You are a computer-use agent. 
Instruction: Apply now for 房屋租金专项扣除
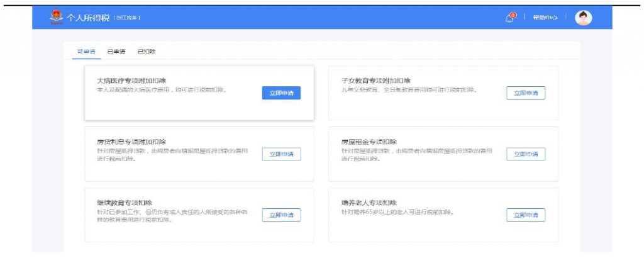point(526,154)
